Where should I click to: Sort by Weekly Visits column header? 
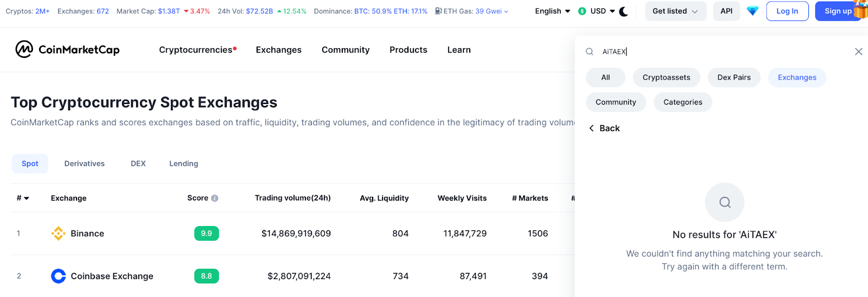click(x=462, y=198)
